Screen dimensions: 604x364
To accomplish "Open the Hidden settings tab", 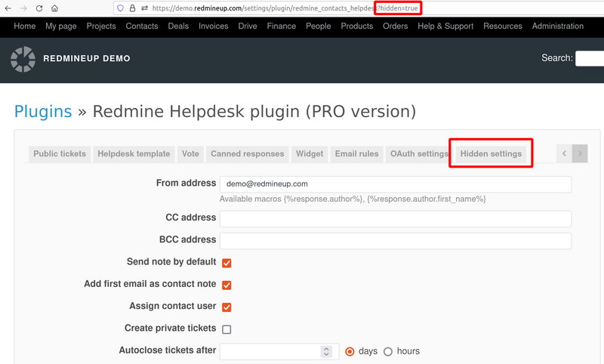I will coord(491,153).
